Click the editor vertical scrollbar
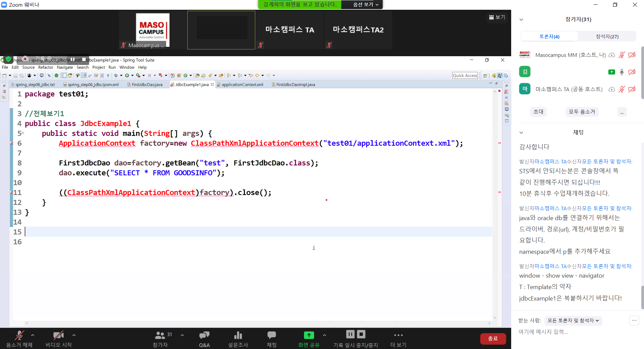The width and height of the screenshot is (644, 349). [495, 202]
